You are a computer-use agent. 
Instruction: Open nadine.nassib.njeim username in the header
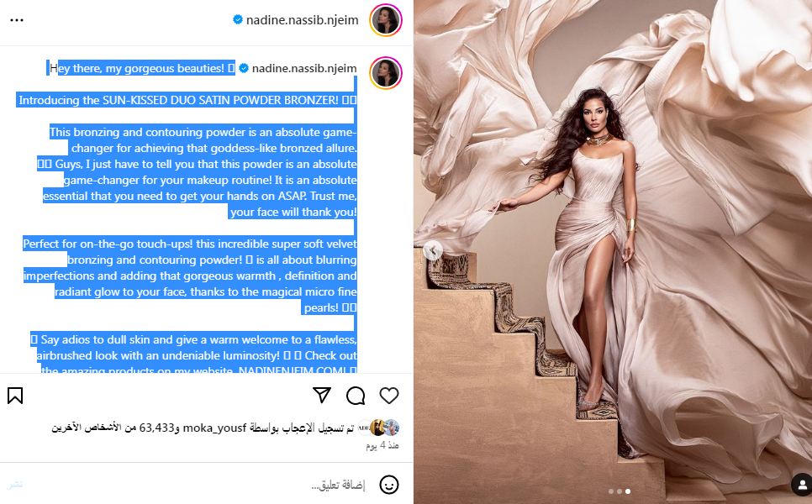[302, 20]
